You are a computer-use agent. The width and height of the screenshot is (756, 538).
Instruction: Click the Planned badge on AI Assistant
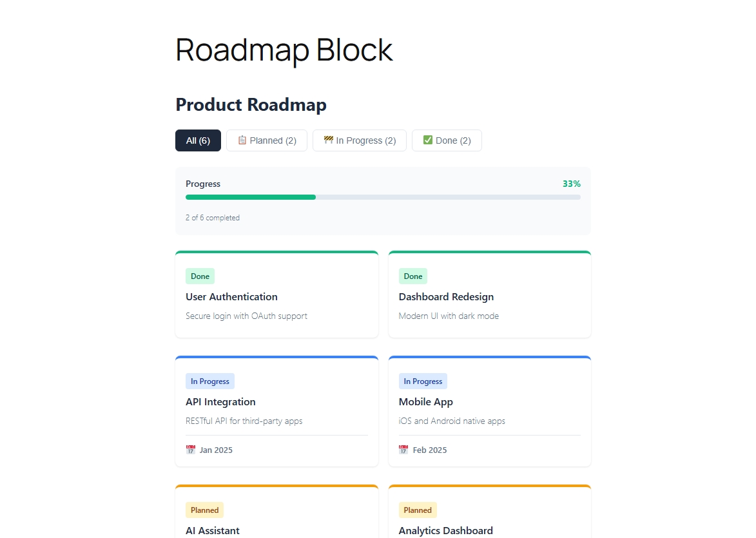204,510
